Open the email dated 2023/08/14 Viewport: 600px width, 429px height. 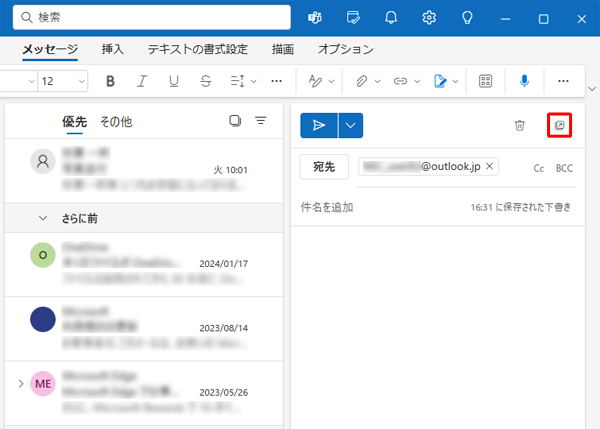pos(144,328)
